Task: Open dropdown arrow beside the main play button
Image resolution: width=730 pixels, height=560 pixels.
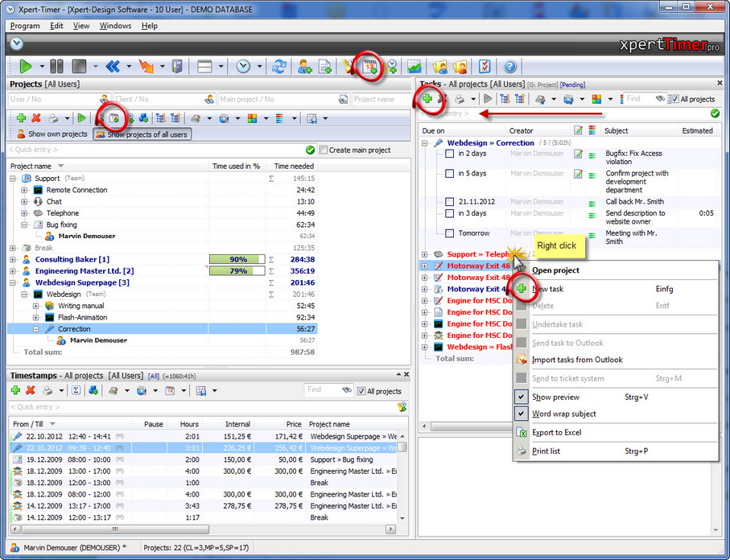Action: (42, 67)
